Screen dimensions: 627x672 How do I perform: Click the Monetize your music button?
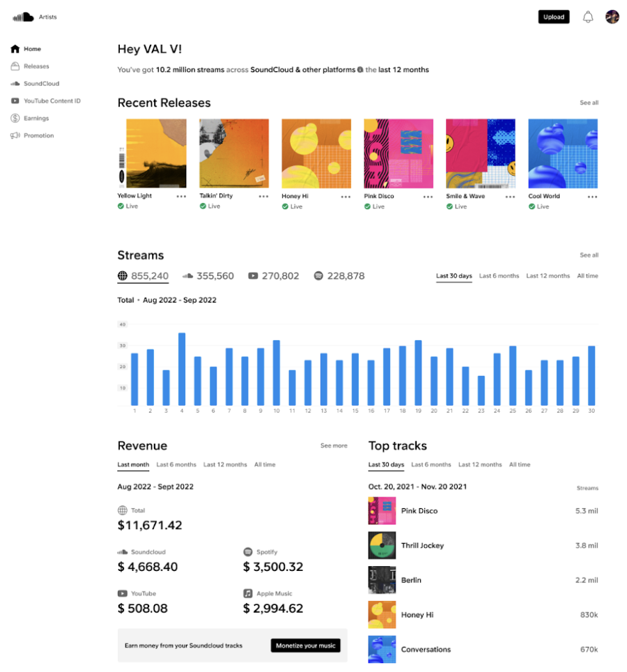[x=305, y=646]
